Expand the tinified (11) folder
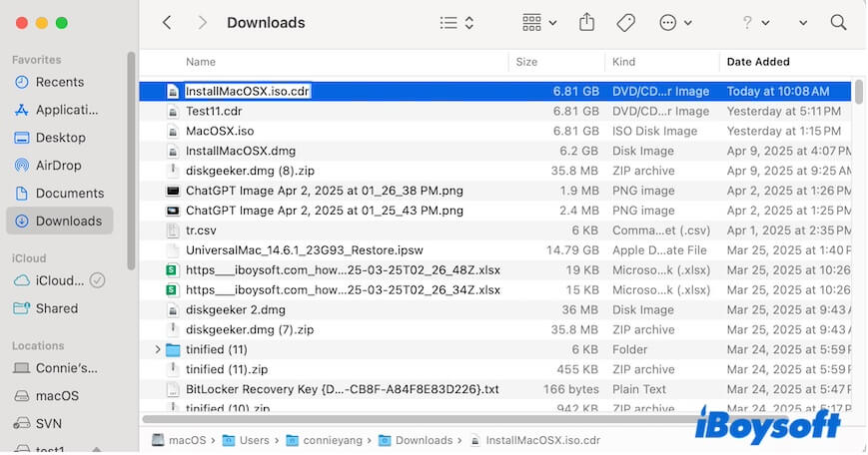This screenshot has height=455, width=868. click(x=158, y=350)
